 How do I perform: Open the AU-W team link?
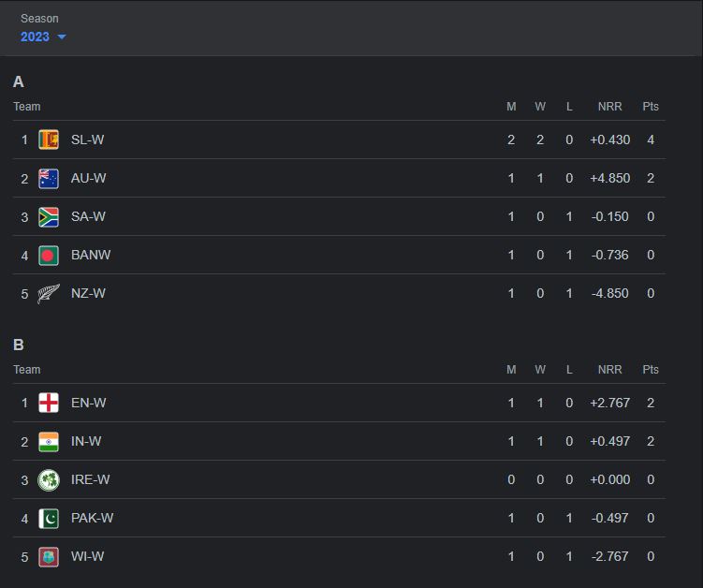click(89, 178)
